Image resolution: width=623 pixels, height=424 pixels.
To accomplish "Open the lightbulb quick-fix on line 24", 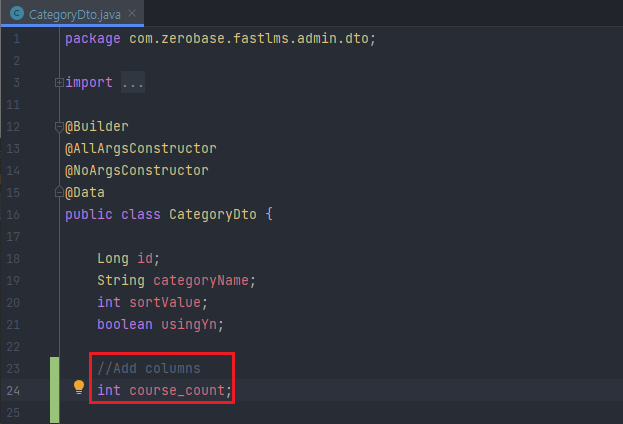I will coord(79,387).
